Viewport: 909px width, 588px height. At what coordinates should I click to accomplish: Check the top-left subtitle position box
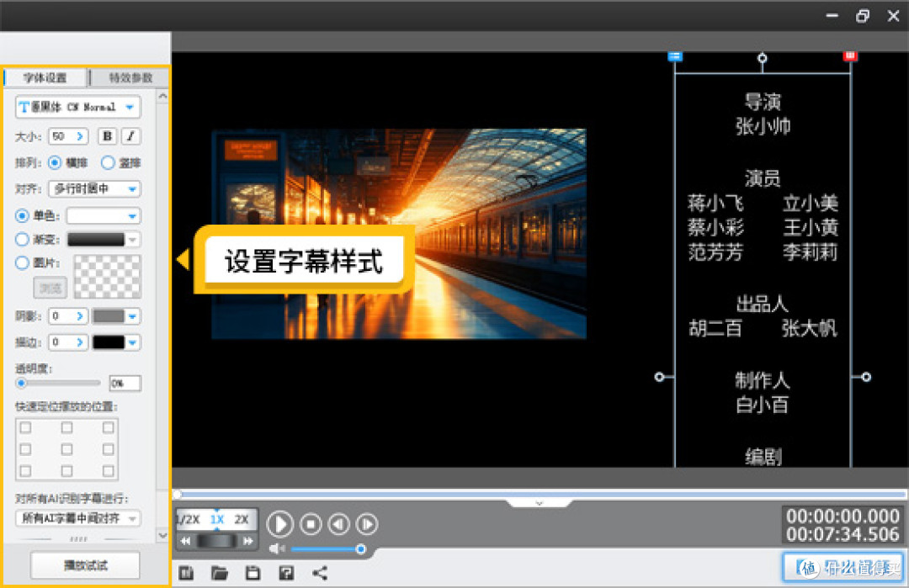(25, 427)
